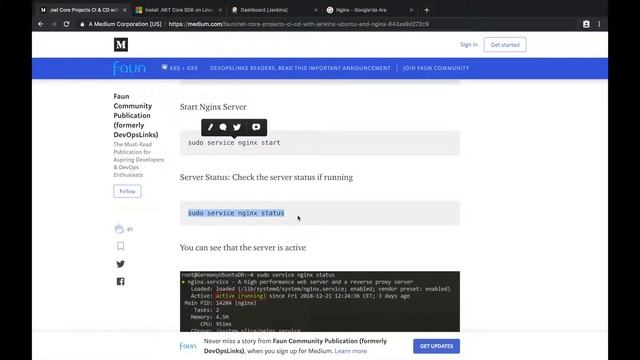Click the Faun logo in bottom banner
Screen dimensions: 640x360
click(x=188, y=346)
